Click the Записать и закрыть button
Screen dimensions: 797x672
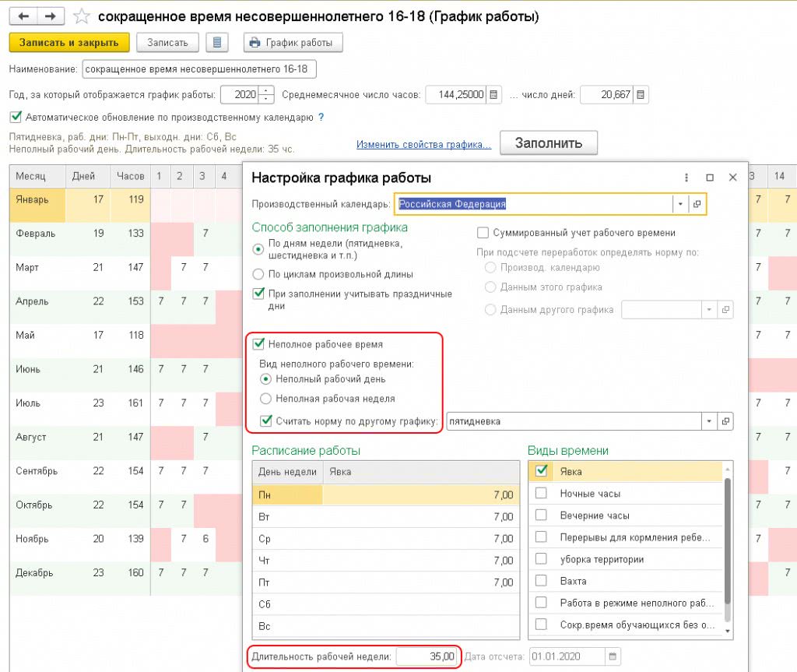point(69,43)
